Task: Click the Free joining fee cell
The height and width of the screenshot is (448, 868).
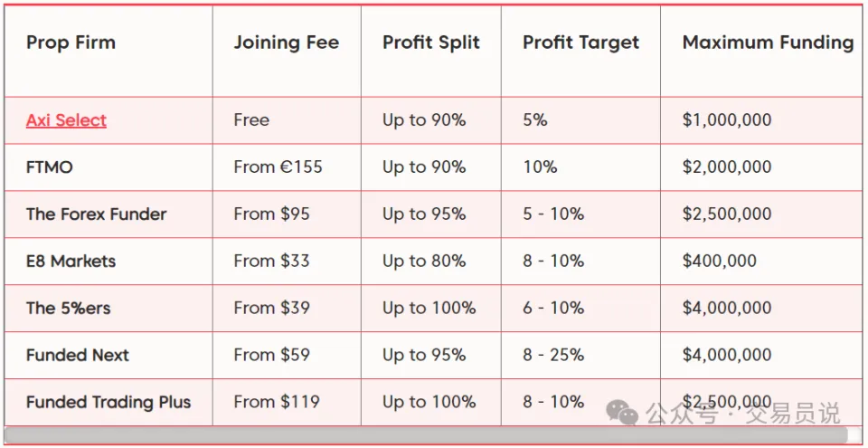Action: coord(251,120)
